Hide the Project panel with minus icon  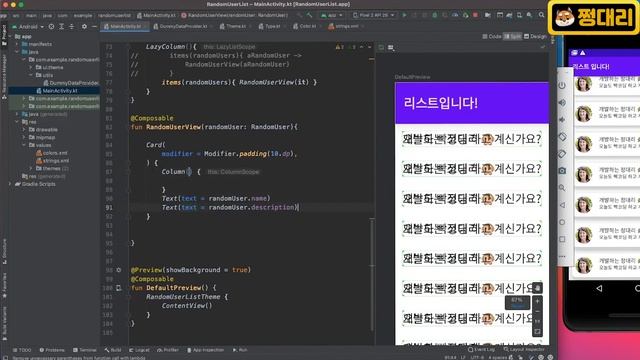(94, 27)
